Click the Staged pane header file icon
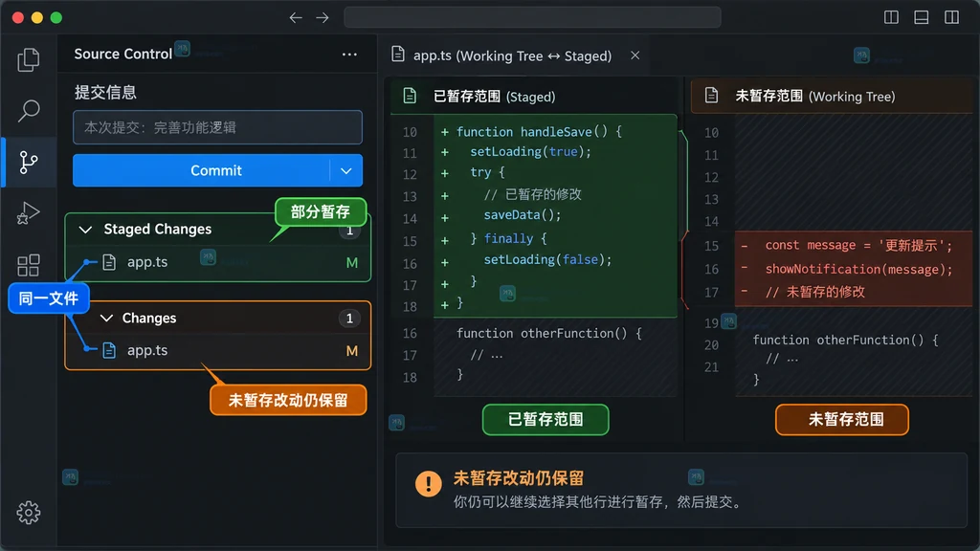 pos(410,96)
